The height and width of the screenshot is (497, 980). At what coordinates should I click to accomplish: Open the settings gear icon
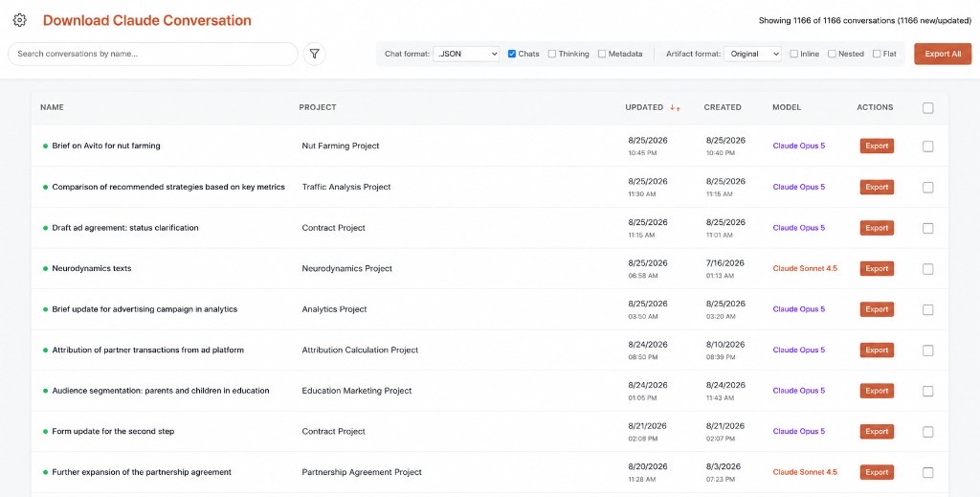click(19, 20)
